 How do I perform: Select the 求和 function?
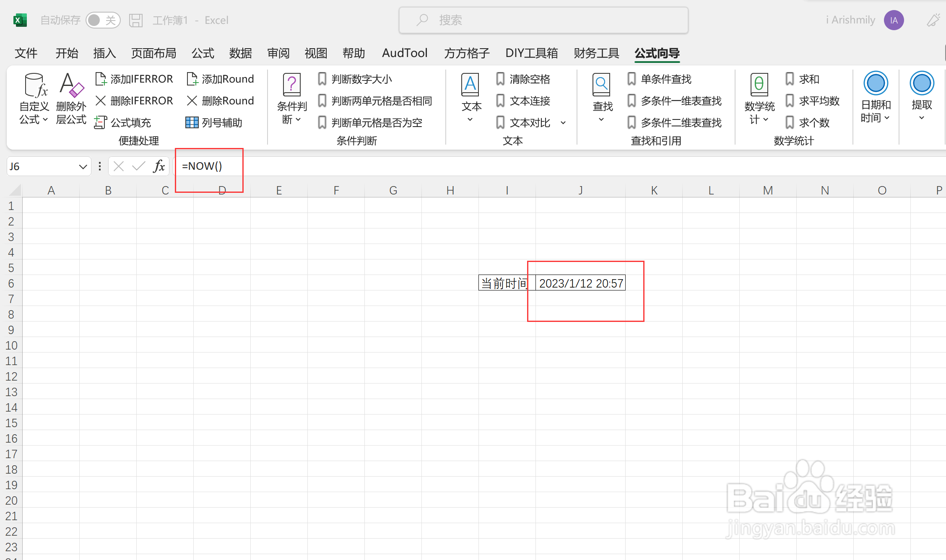(808, 79)
